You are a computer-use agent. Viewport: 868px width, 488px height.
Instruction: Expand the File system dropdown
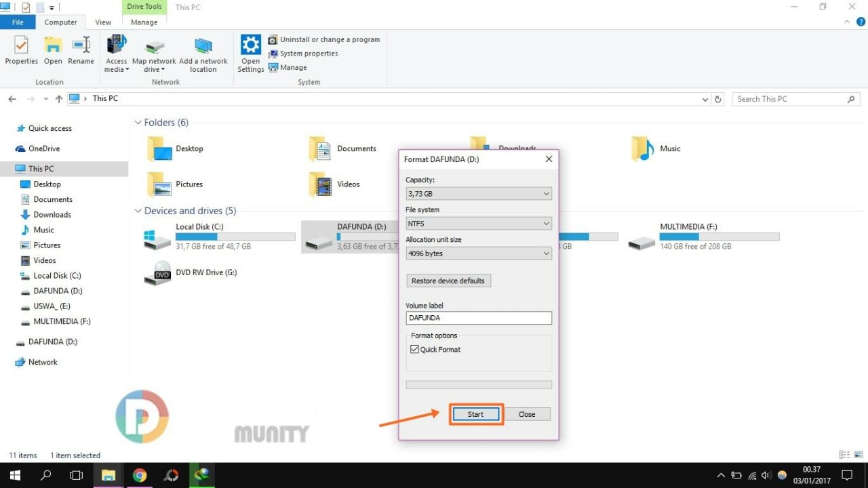point(478,224)
